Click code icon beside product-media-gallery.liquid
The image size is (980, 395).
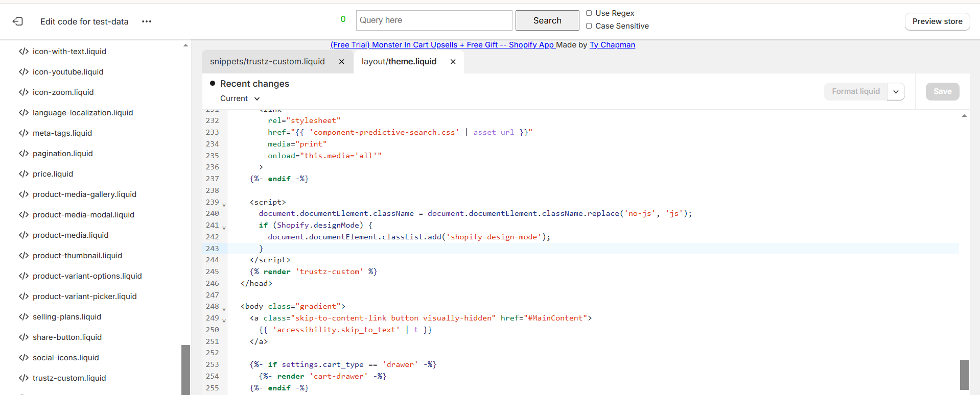[x=24, y=194]
